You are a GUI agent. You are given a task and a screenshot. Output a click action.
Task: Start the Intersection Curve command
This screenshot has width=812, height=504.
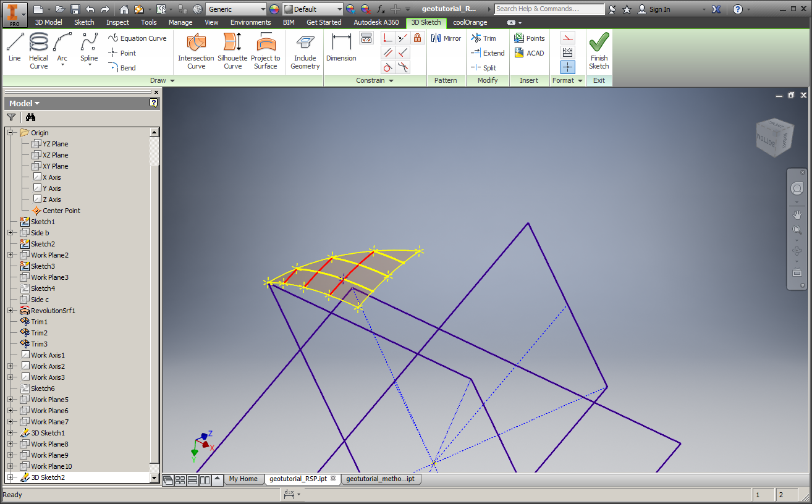pyautogui.click(x=196, y=51)
